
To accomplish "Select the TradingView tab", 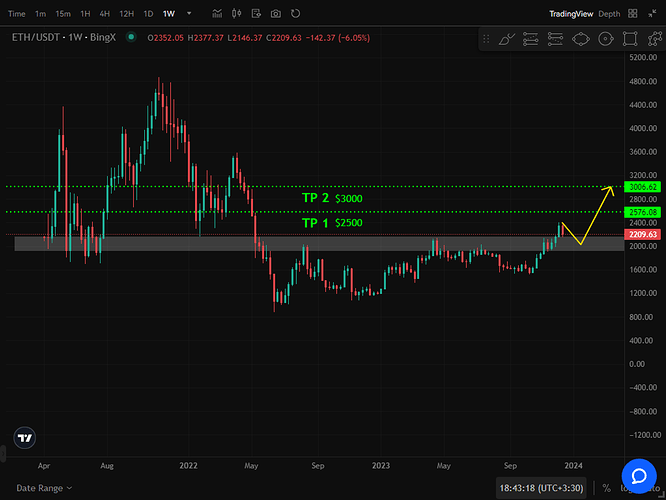I will [x=571, y=14].
